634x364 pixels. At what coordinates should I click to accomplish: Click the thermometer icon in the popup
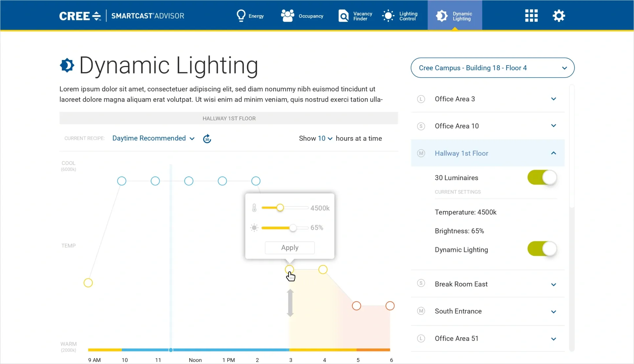coord(254,208)
